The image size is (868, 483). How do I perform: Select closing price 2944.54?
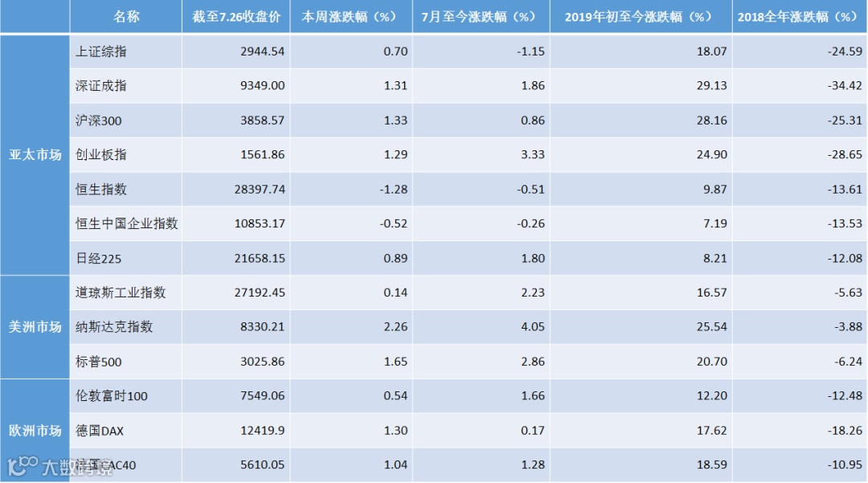point(262,51)
